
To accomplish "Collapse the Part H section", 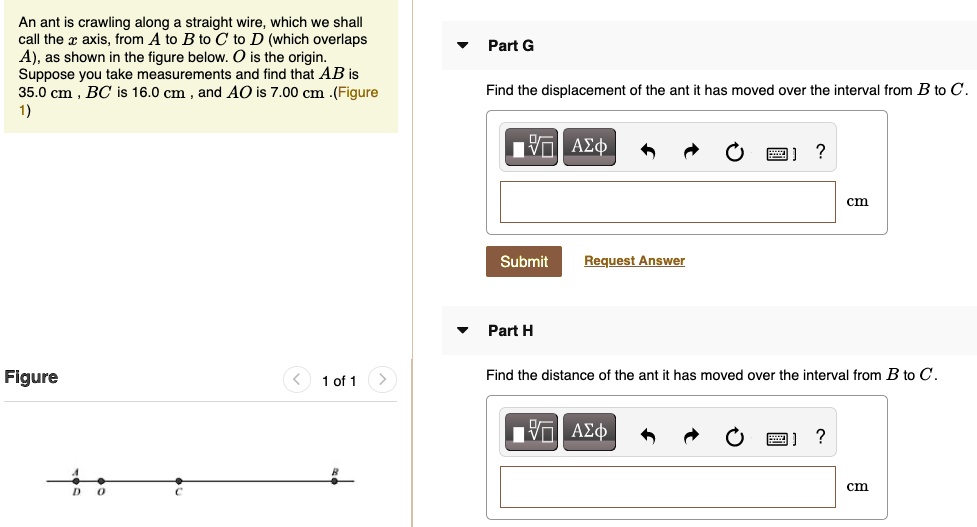I will 462,330.
